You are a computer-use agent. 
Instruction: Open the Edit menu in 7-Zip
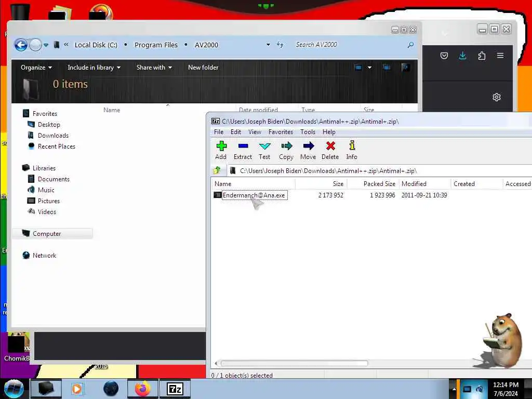(236, 132)
